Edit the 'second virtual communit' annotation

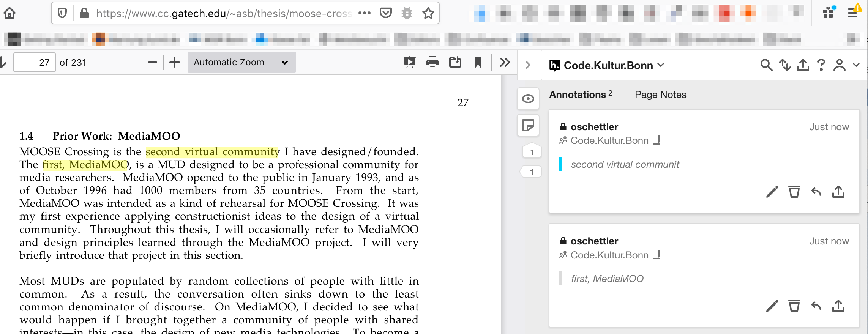pos(772,192)
